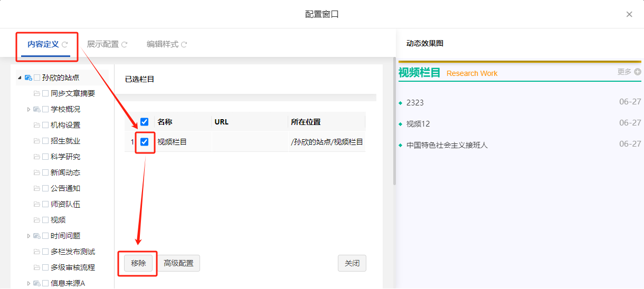Select 同步文章摘要 in the tree
644x289 pixels.
pos(73,93)
